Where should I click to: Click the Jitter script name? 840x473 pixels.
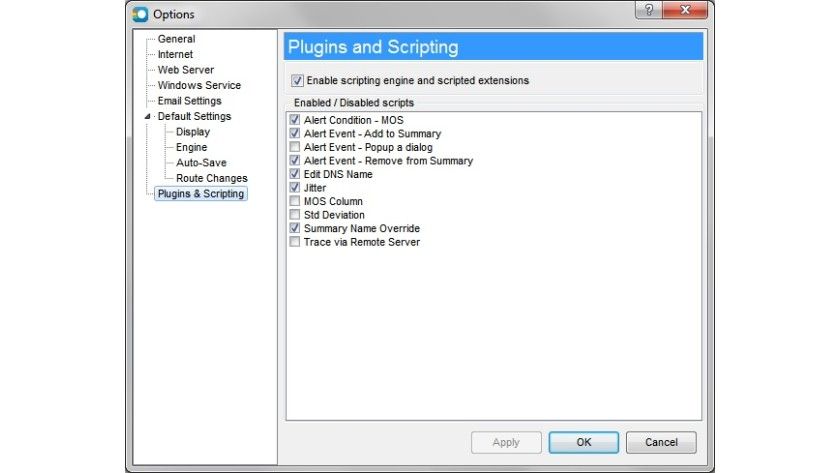[314, 187]
